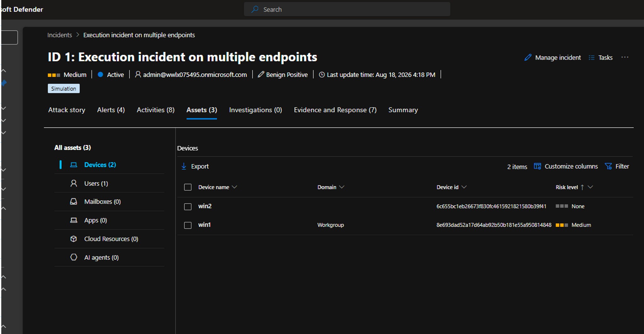Select All assets (3) heading

pos(73,148)
